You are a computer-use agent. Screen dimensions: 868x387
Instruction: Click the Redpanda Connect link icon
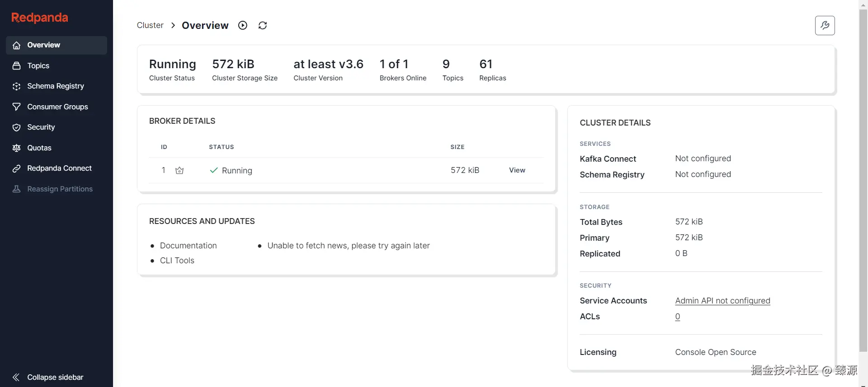click(x=17, y=168)
